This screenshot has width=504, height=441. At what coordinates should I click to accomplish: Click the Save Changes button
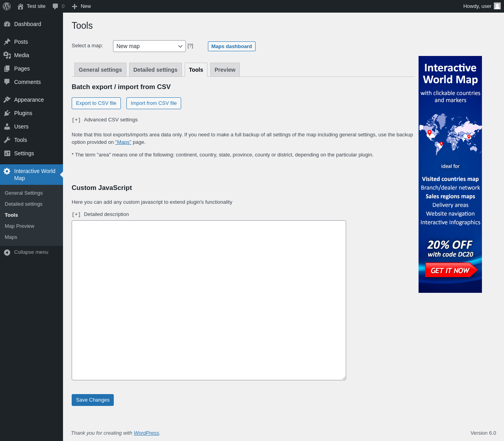click(93, 400)
